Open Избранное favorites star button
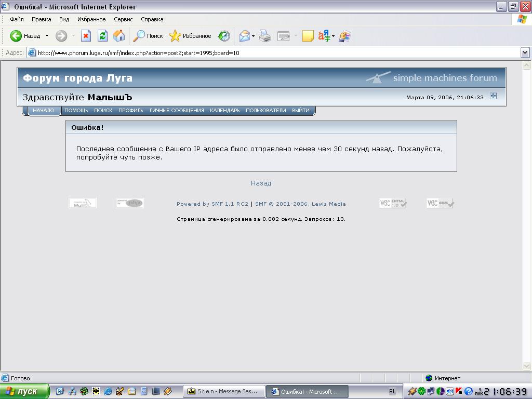 [190, 36]
